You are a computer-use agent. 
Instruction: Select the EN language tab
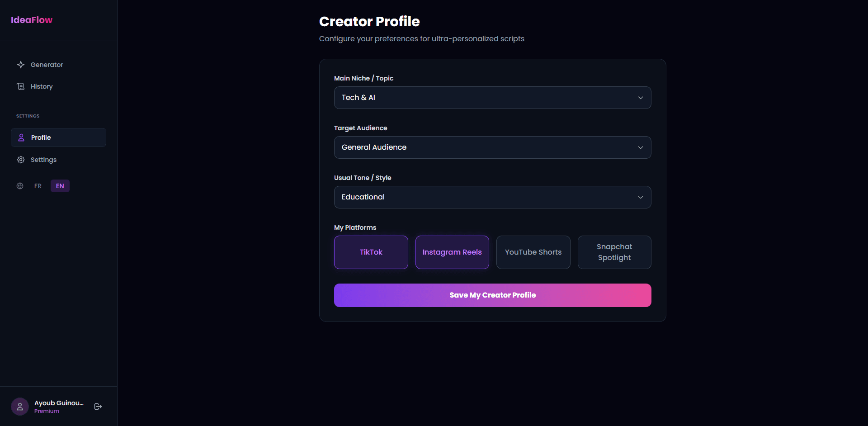[60, 186]
